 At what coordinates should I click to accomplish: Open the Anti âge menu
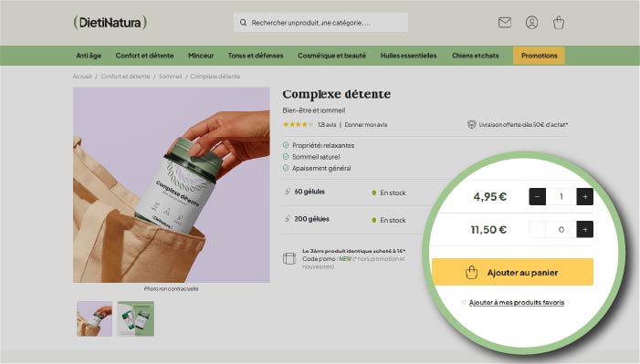(x=89, y=56)
